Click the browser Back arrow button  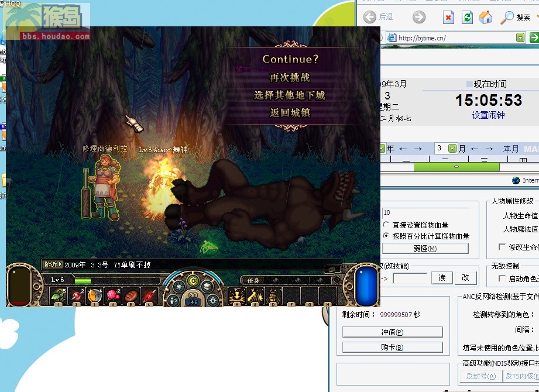coord(370,17)
